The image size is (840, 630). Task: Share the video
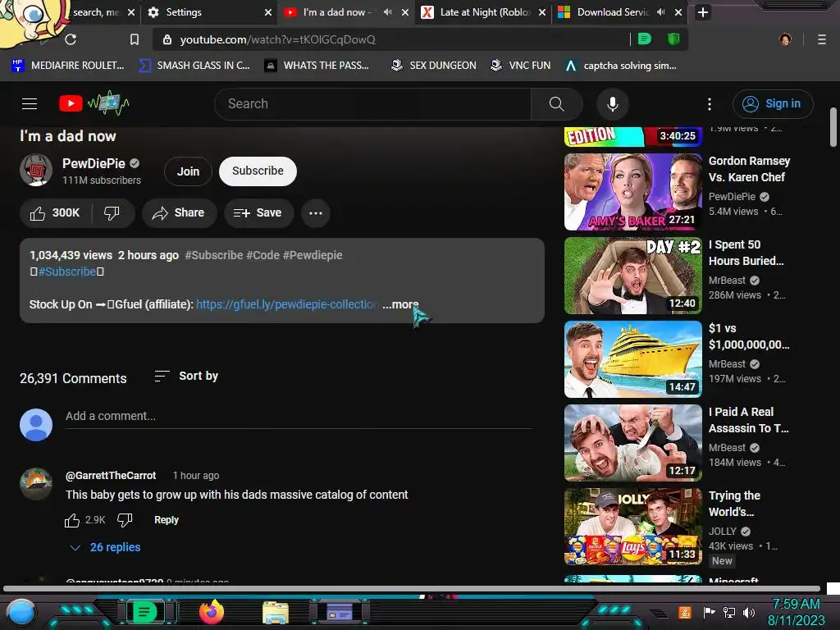179,213
